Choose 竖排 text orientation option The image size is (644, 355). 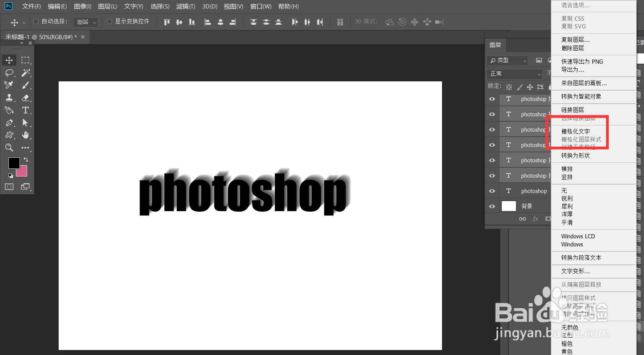tap(567, 177)
